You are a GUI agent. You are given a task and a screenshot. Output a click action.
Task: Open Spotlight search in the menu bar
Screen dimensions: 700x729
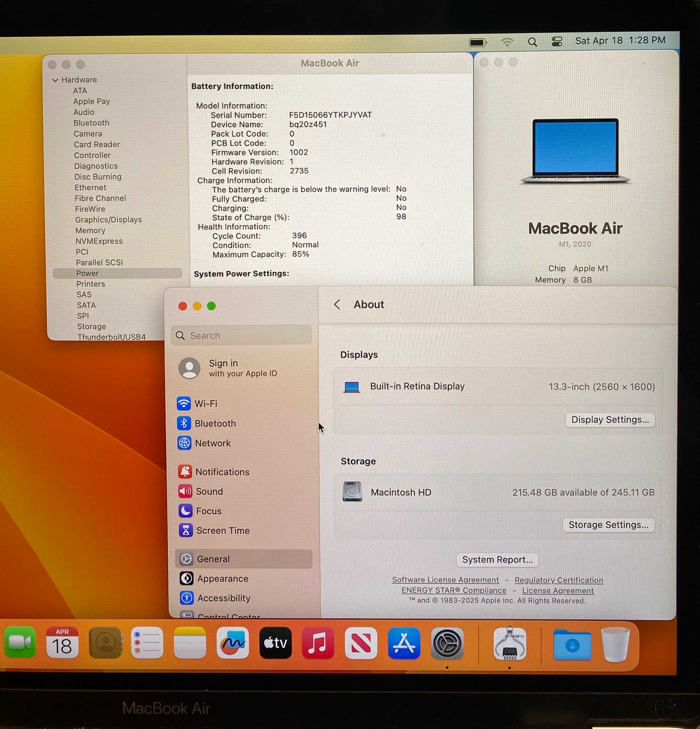click(x=532, y=42)
